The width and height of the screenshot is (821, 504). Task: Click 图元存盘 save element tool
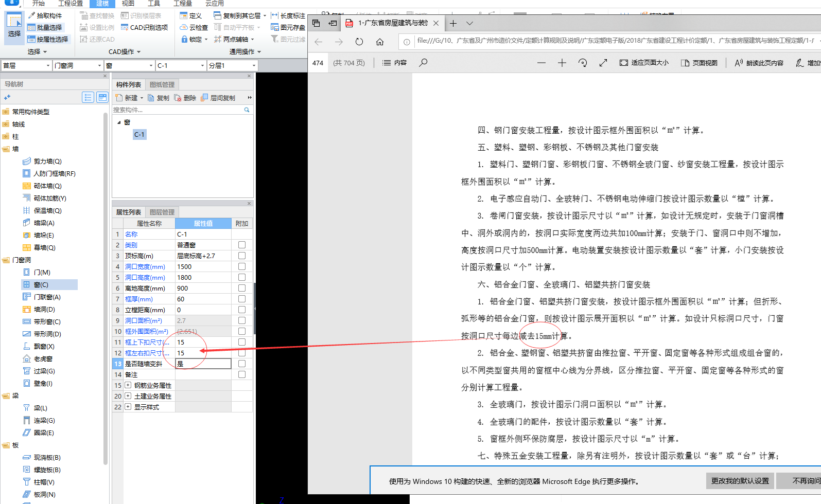(288, 28)
